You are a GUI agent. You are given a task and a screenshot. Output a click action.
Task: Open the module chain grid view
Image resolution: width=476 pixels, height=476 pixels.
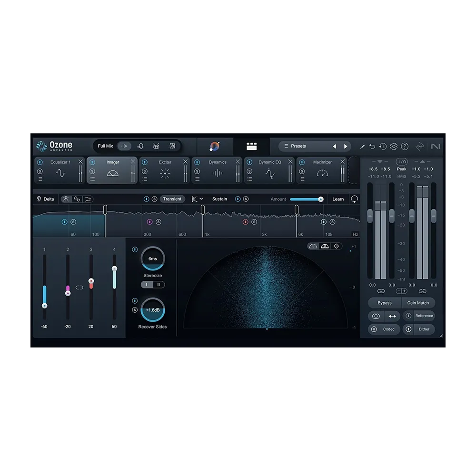point(251,146)
